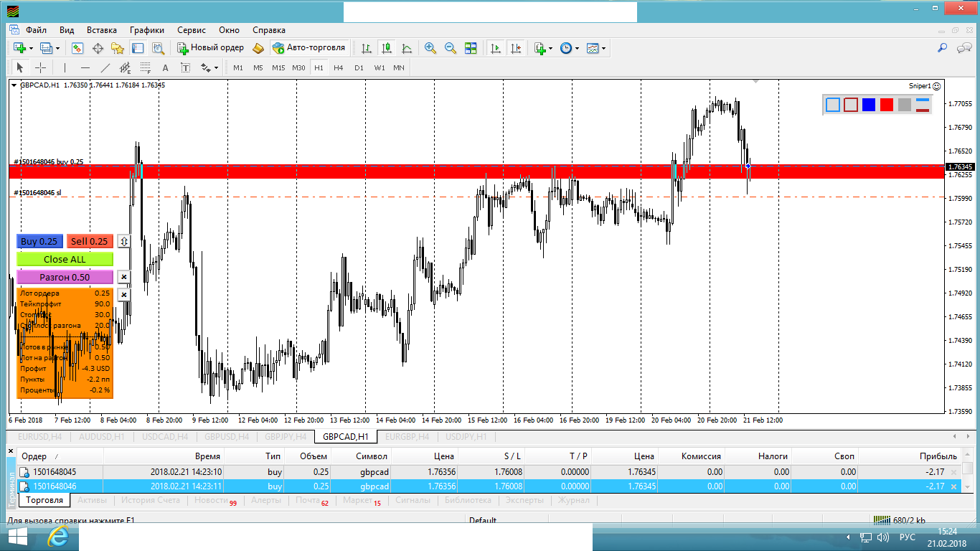
Task: Select the Crosshair cursor tool
Action: click(x=41, y=68)
